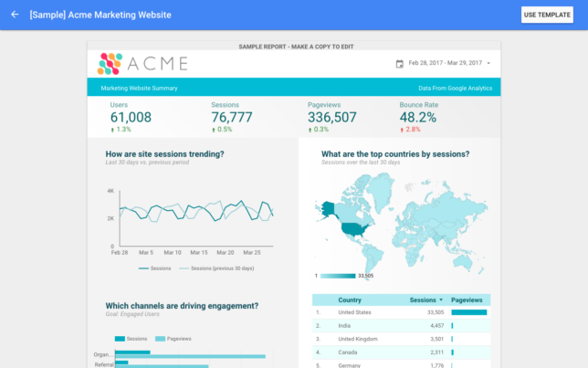The image size is (588, 368).
Task: Click Sessions (previous 30 days) legend entry
Action: click(216, 268)
